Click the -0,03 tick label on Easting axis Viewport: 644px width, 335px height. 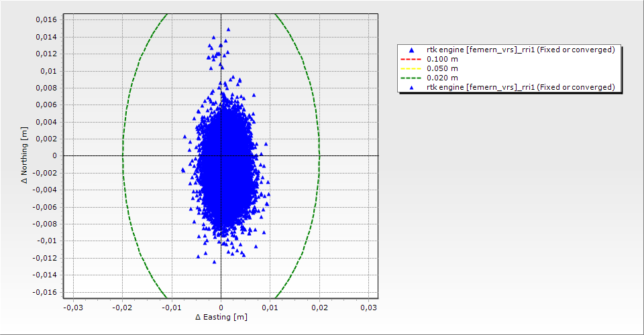point(72,307)
